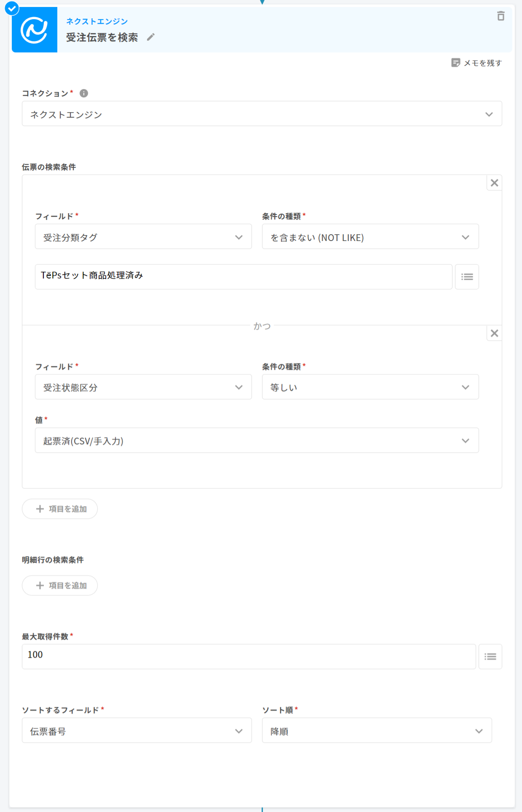Viewport: 522px width, 812px height.
Task: Add item under 明細行の検索条件
Action: 60,585
